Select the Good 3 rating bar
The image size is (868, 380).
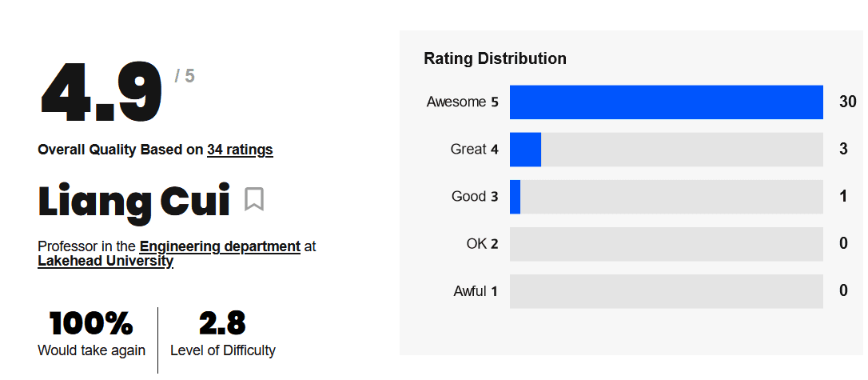coord(666,197)
